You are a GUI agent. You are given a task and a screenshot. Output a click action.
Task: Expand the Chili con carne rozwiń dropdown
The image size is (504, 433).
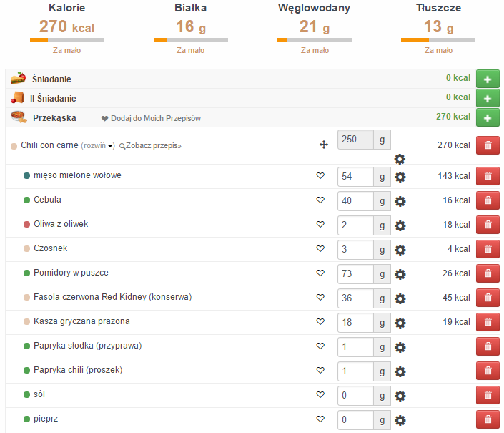coord(98,146)
